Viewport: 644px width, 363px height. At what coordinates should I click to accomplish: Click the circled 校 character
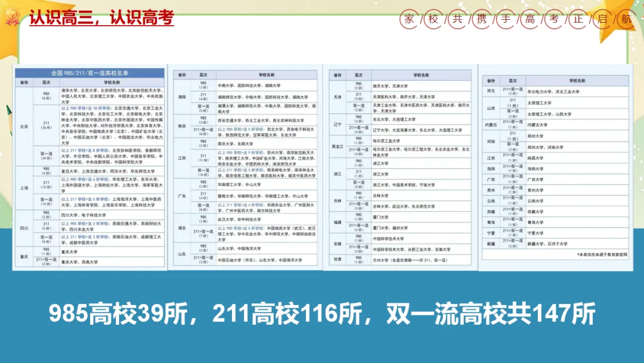click(x=434, y=19)
